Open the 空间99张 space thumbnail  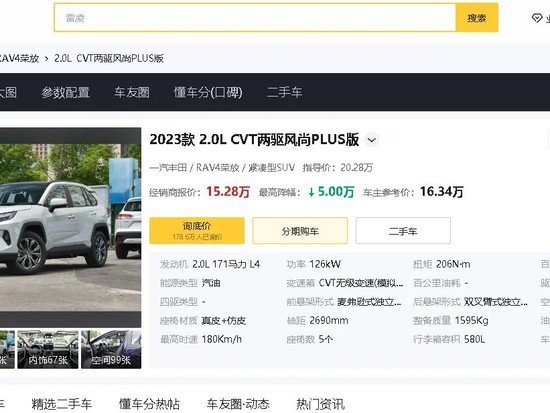coord(111,349)
